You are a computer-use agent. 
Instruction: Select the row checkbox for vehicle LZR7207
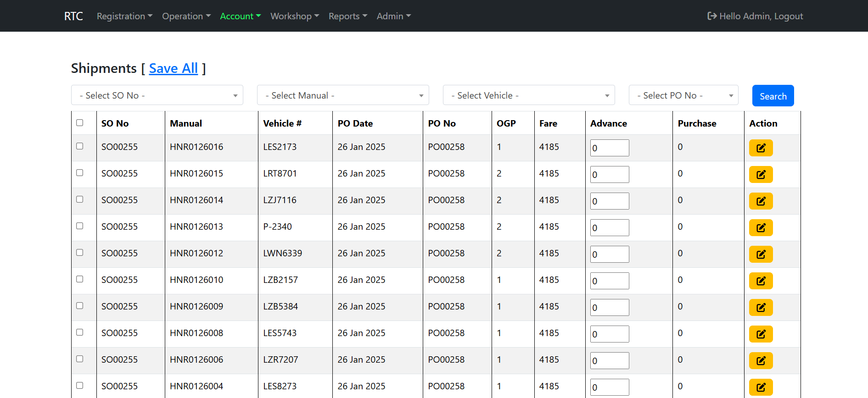[80, 359]
